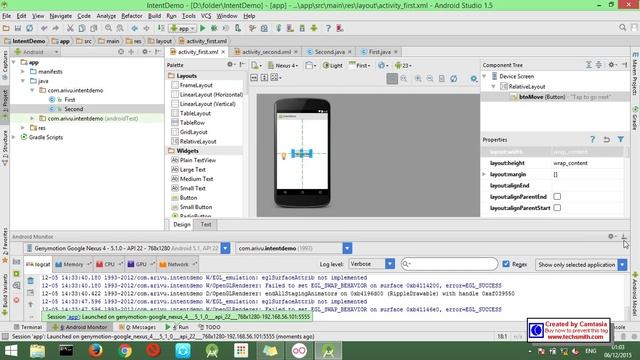Open the com.arivu.intentdemo process dropdown
This screenshot has width=640, height=360.
pos(347,248)
